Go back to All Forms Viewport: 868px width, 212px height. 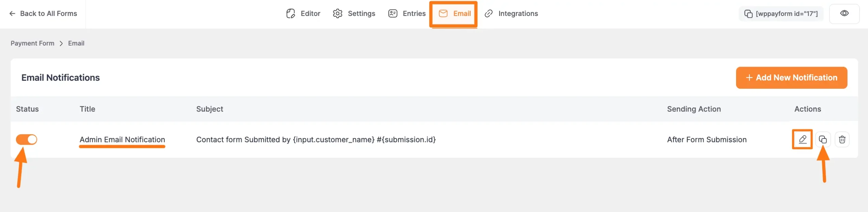coord(43,14)
